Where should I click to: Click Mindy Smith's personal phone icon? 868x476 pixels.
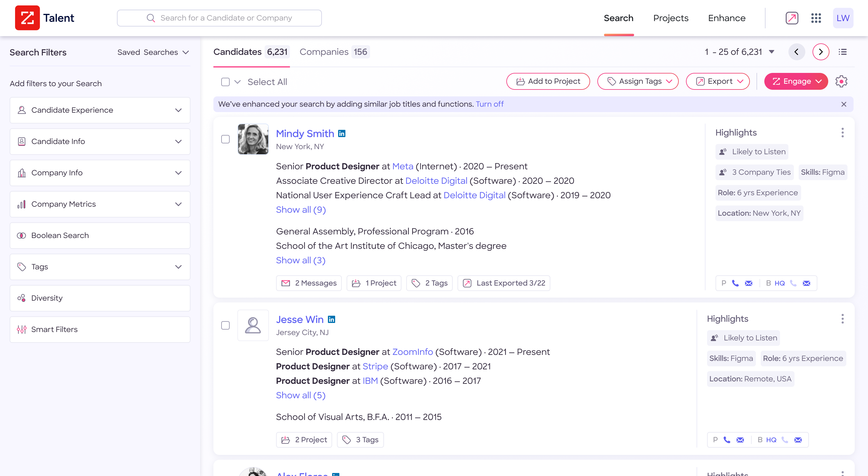click(x=735, y=283)
